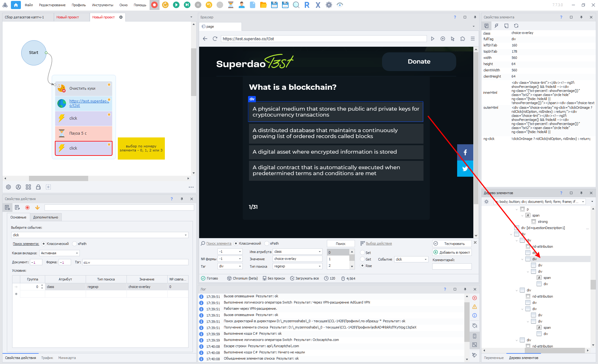
Task: Click the go/play arrow beside address bar
Action: (433, 39)
